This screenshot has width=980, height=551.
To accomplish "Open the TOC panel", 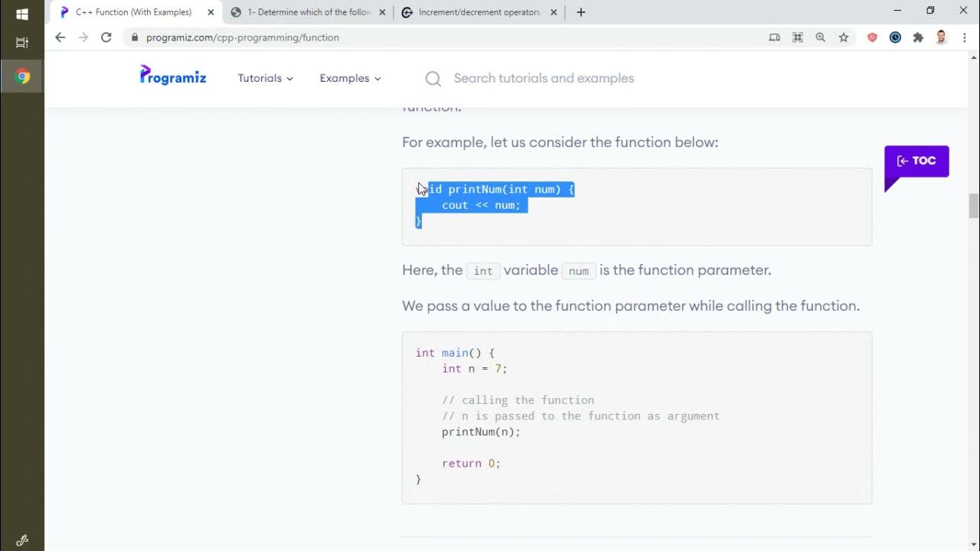I will pos(916,161).
